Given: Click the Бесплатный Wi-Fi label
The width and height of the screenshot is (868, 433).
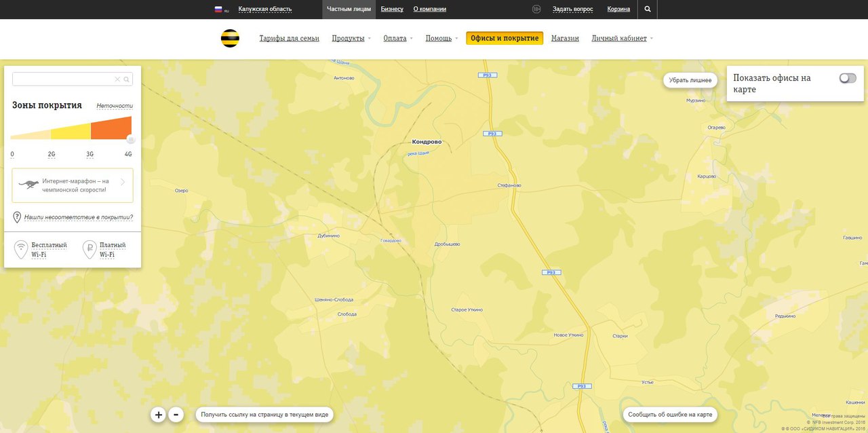Looking at the screenshot, I should point(49,249).
